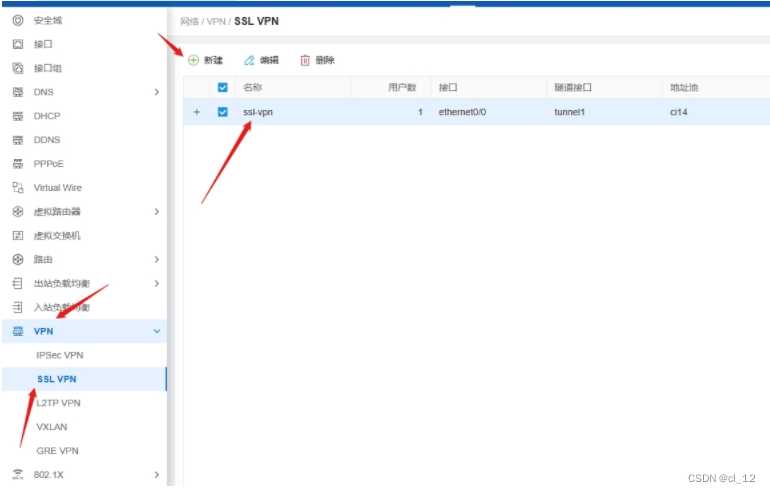Click the pencil 编辑 icon
The image size is (770, 493).
tap(249, 60)
